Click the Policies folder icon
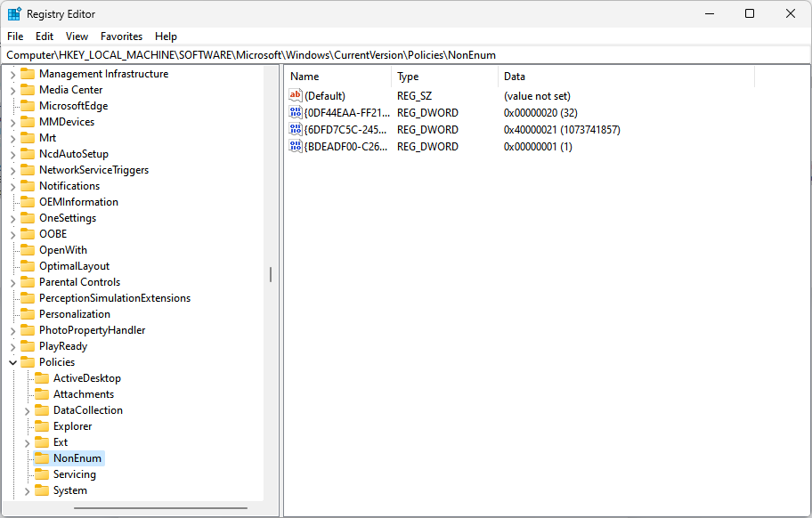812x518 pixels. pyautogui.click(x=28, y=362)
